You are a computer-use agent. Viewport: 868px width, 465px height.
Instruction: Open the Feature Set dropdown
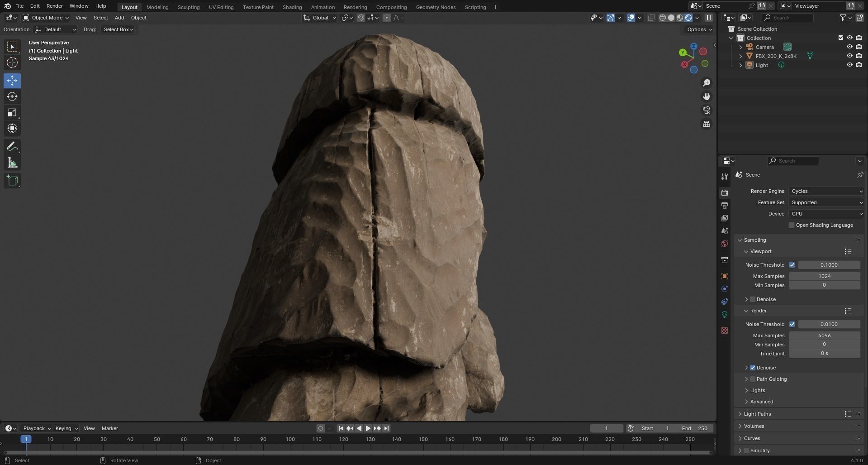(826, 202)
